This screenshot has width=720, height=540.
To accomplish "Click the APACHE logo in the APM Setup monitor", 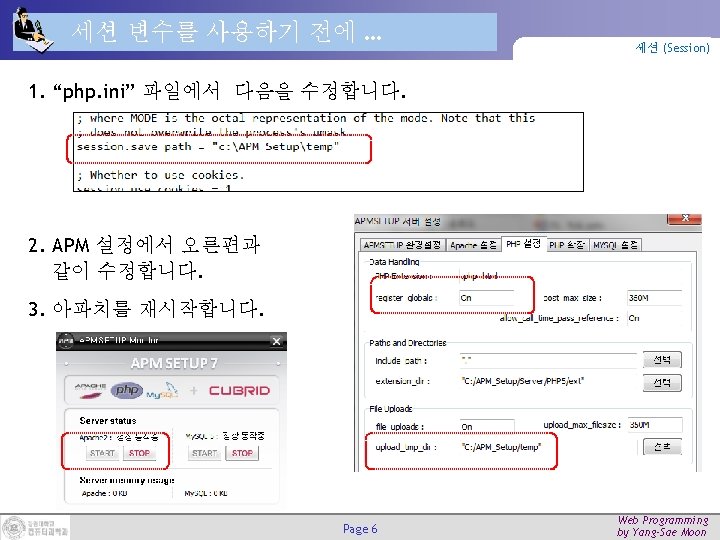I will click(x=90, y=390).
